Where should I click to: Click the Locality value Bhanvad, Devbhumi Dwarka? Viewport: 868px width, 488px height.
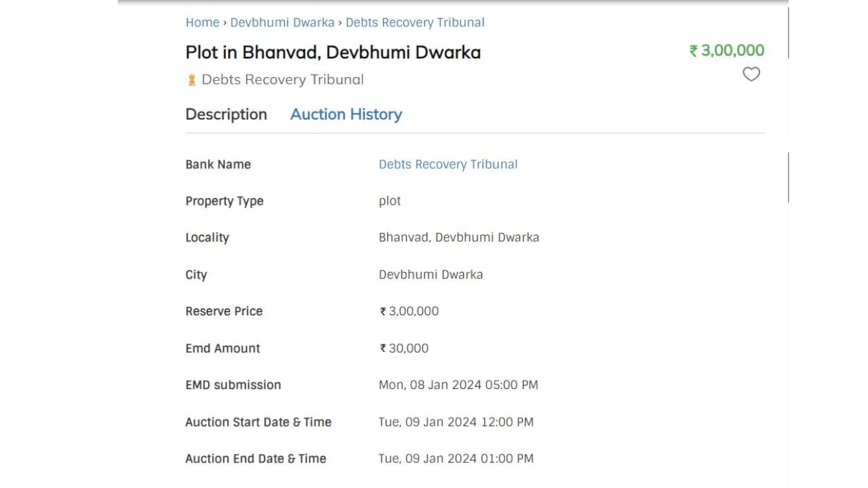click(458, 237)
